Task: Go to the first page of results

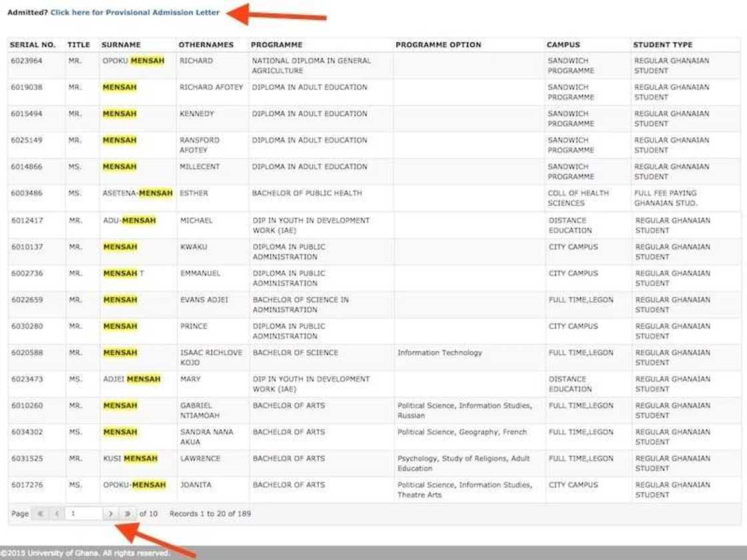Action: coord(40,514)
